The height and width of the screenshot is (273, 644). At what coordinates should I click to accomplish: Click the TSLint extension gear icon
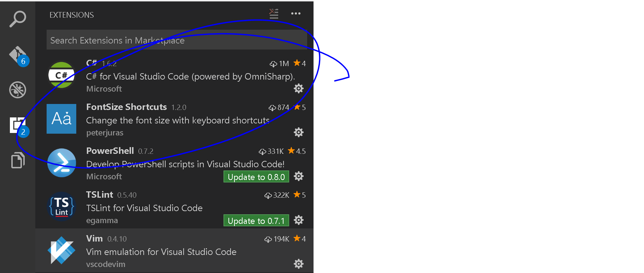pyautogui.click(x=299, y=220)
